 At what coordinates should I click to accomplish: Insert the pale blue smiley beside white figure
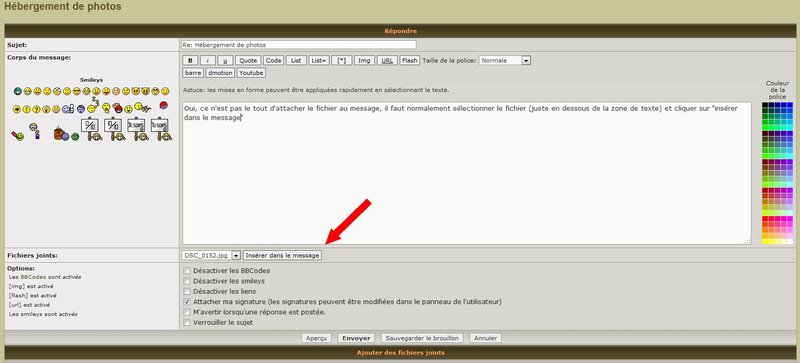tap(68, 109)
